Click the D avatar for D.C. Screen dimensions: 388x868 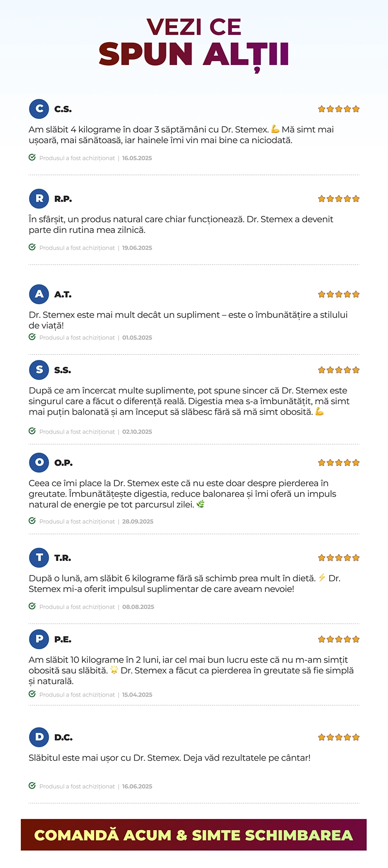(39, 737)
